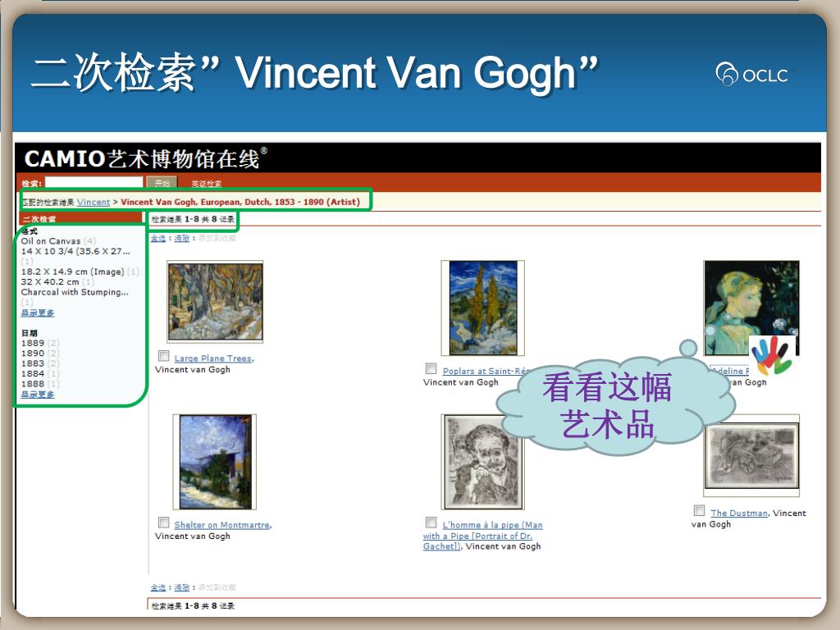Expand 显示更多 under the 日期 facet
Screen dimensions: 840x630
point(38,395)
